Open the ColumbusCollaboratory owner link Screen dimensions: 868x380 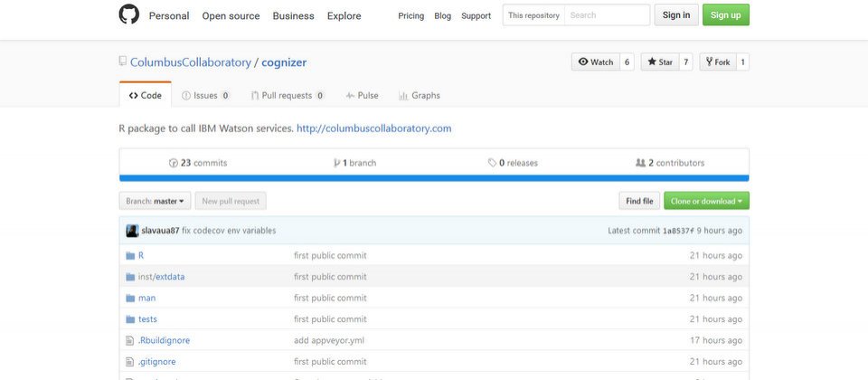pyautogui.click(x=191, y=62)
